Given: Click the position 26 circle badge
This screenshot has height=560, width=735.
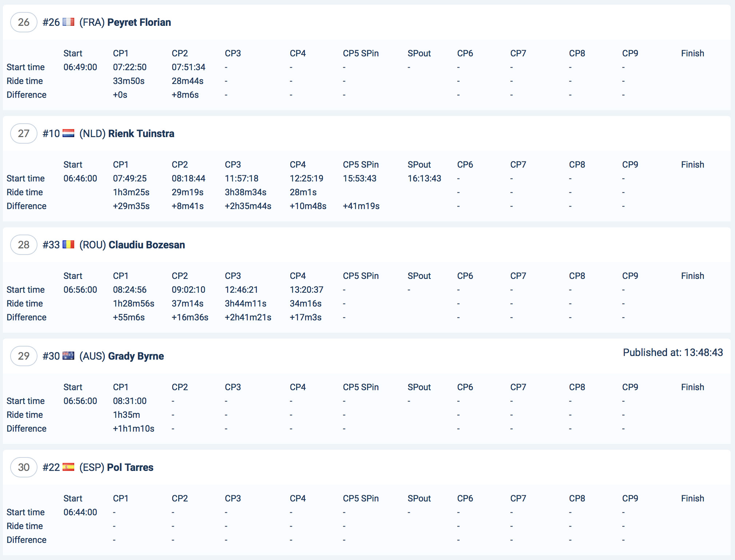Looking at the screenshot, I should (x=24, y=22).
